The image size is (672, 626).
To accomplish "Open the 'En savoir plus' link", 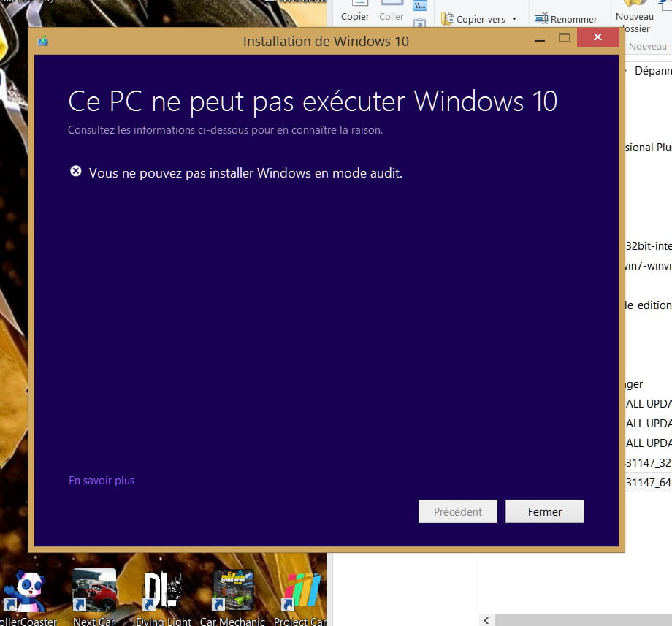I will 102,481.
